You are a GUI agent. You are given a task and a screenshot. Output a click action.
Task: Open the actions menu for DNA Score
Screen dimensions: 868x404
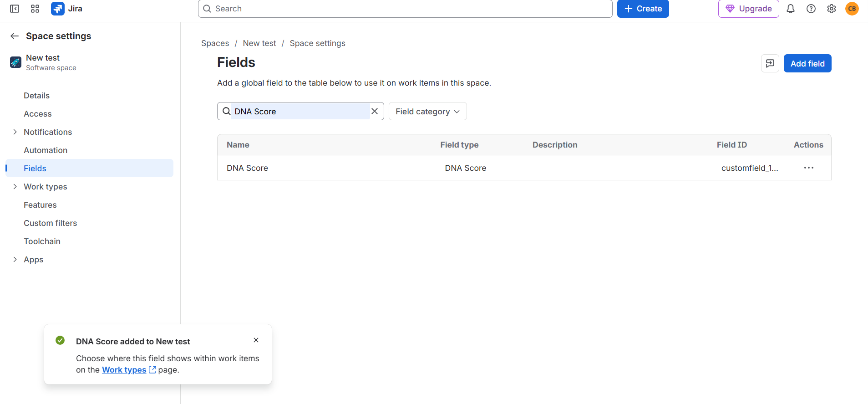(x=809, y=168)
